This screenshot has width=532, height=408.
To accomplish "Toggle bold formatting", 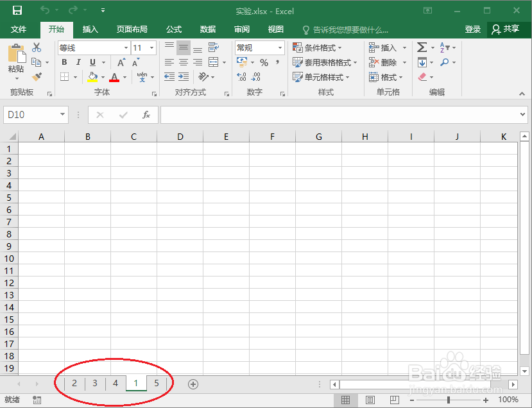I will click(x=64, y=62).
